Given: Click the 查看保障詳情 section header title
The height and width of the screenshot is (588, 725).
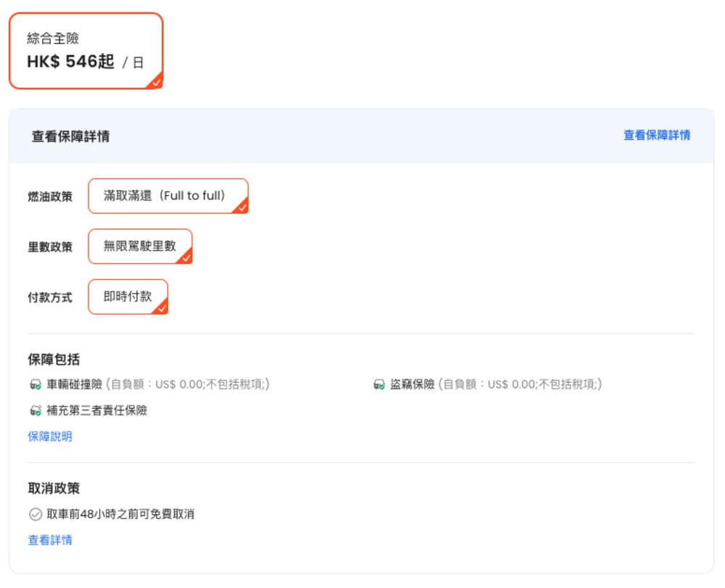Looking at the screenshot, I should click(x=70, y=136).
